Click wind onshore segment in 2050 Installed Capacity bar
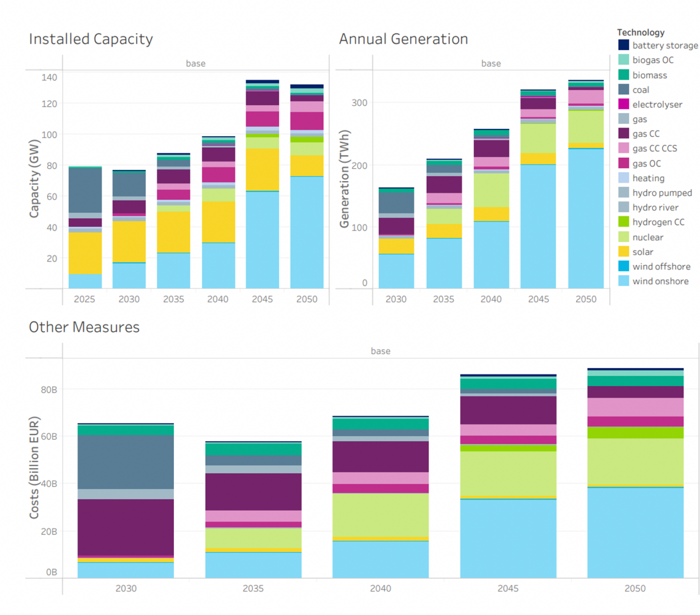Screen dimensions: 700x615 306,232
